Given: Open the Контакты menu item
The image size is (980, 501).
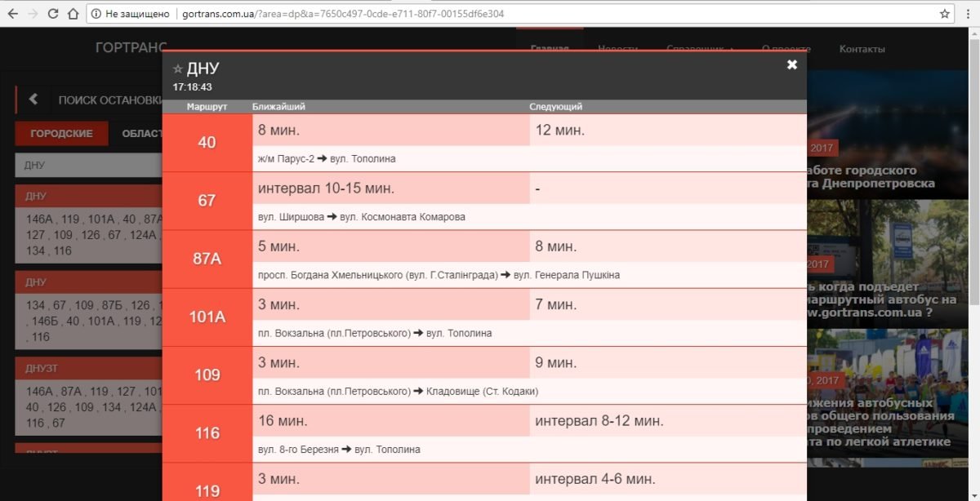Looking at the screenshot, I should 862,49.
